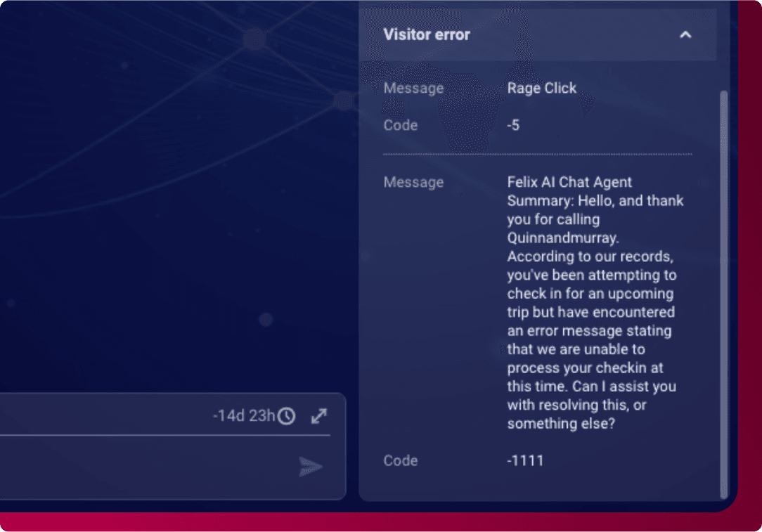This screenshot has height=532, width=762.
Task: Expand the chat box with diagonal arrows icon
Action: 319,416
